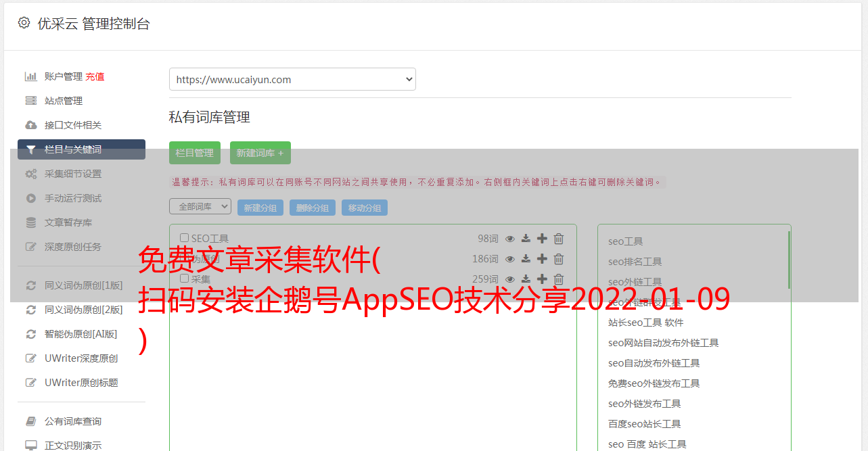Click the 移动分组 button

click(365, 208)
